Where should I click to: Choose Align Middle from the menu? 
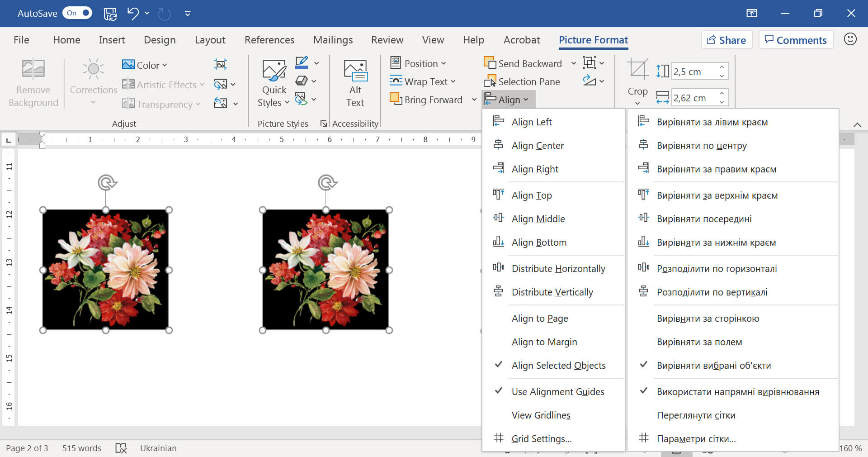coord(538,219)
